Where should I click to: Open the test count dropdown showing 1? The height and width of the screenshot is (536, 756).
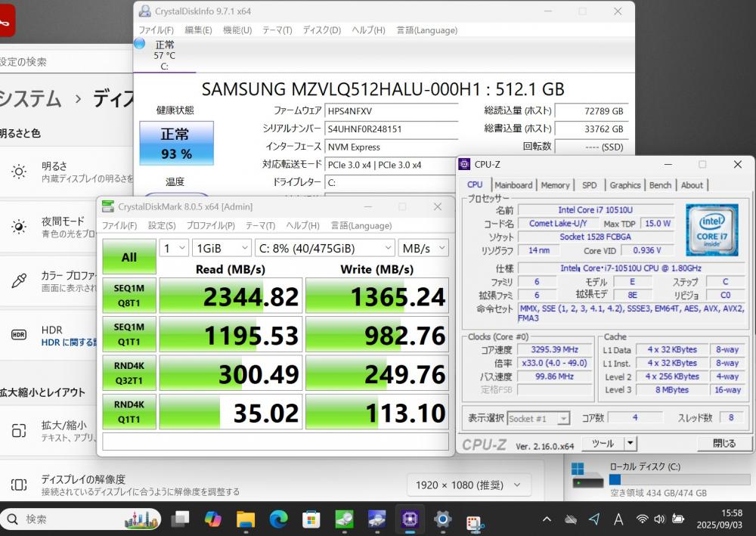point(174,248)
